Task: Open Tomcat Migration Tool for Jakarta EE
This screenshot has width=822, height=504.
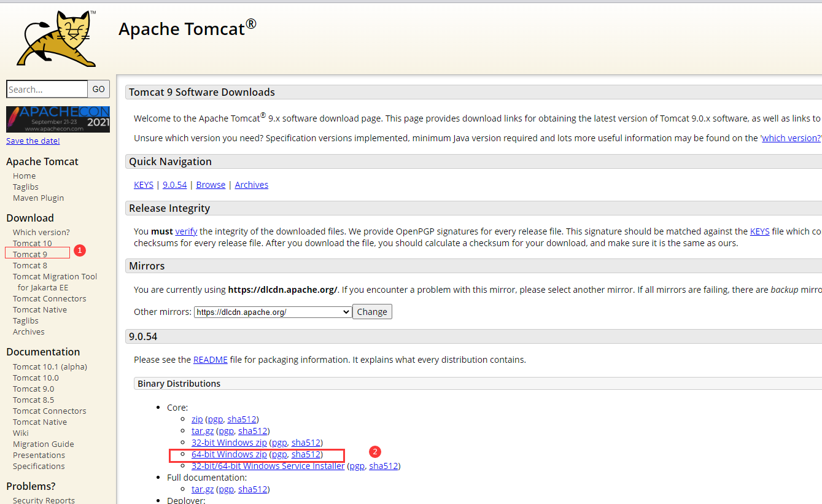Action: coord(55,282)
